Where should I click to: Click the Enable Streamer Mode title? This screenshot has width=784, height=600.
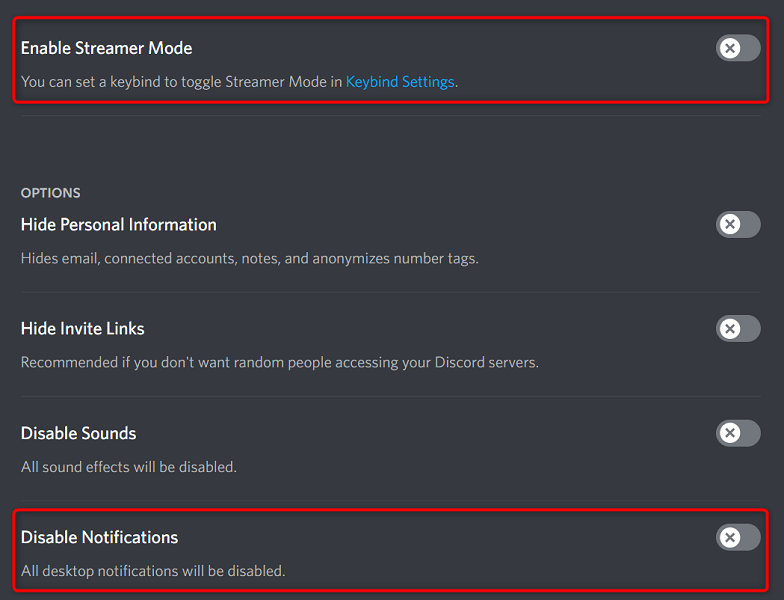click(x=106, y=48)
